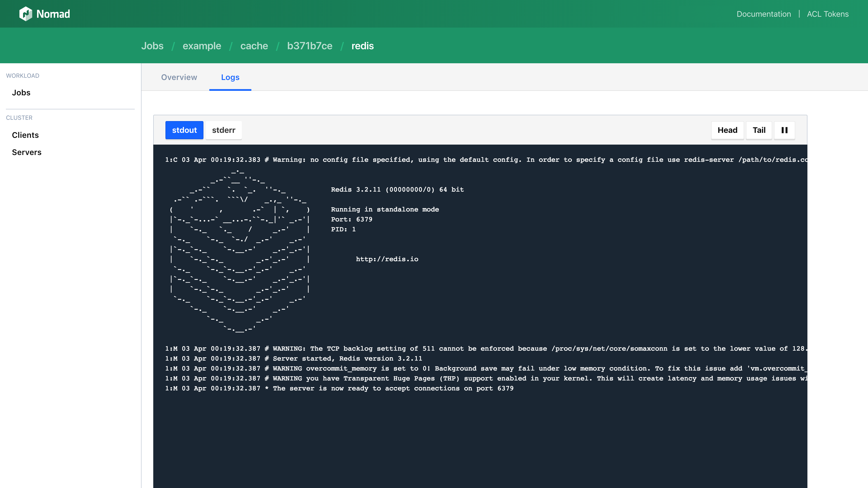Click the Transparent Huge Pages WARNING line
This screenshot has height=488, width=868.
(x=486, y=378)
